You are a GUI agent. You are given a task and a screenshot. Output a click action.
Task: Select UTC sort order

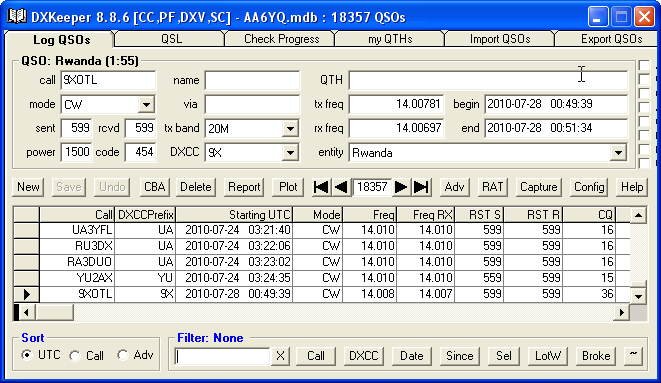[27, 355]
